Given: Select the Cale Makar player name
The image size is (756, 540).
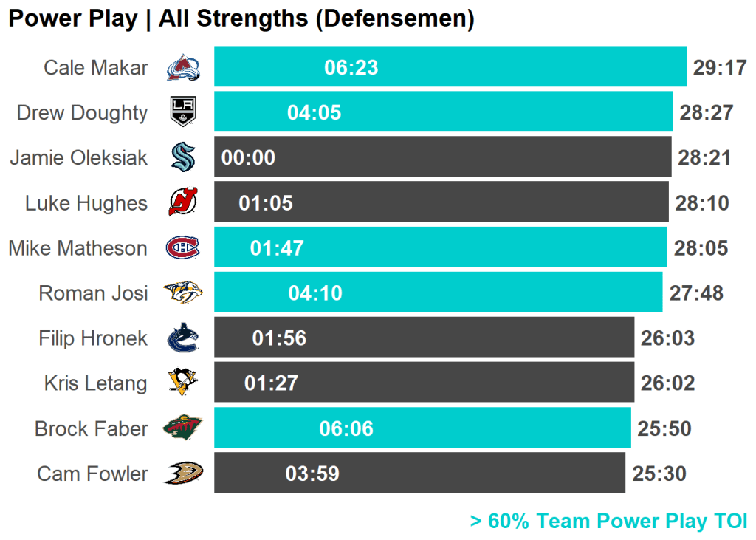Looking at the screenshot, I should pyautogui.click(x=95, y=68).
